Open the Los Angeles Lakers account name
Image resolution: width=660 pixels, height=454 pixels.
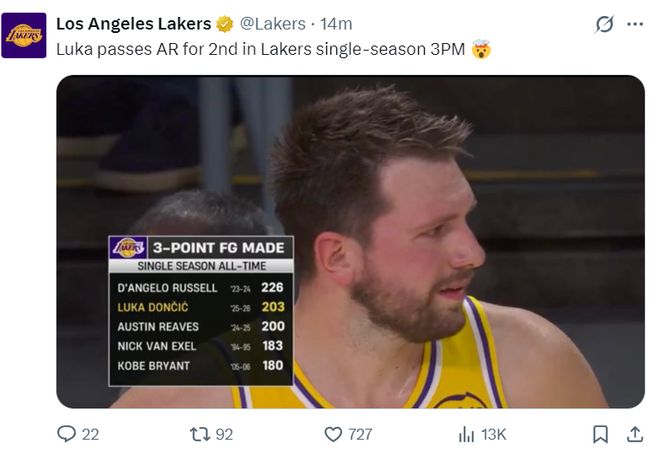pyautogui.click(x=133, y=24)
